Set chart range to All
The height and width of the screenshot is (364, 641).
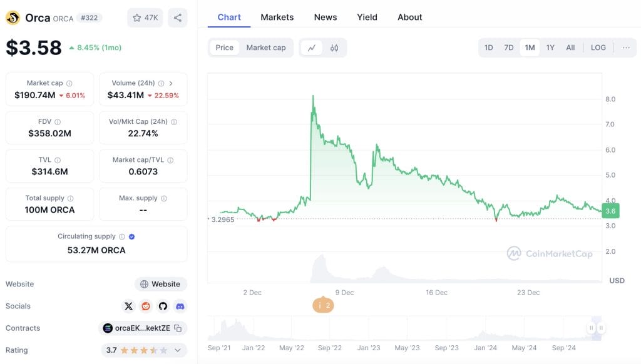point(570,48)
